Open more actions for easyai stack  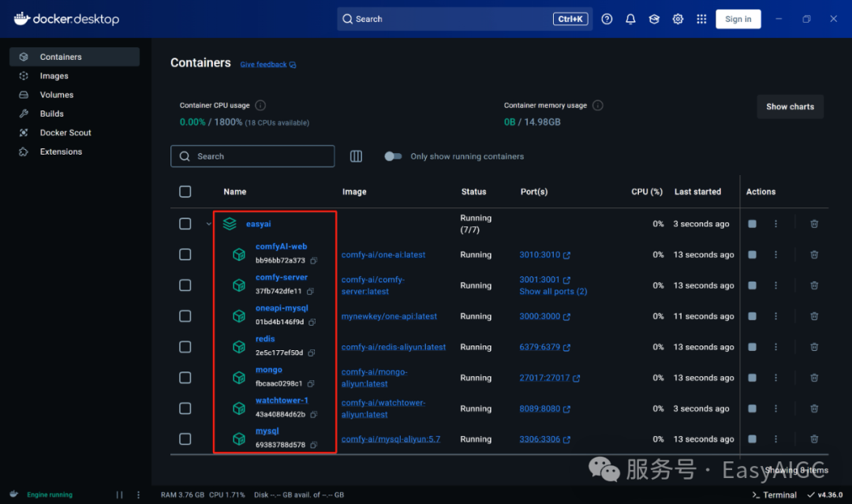click(776, 224)
